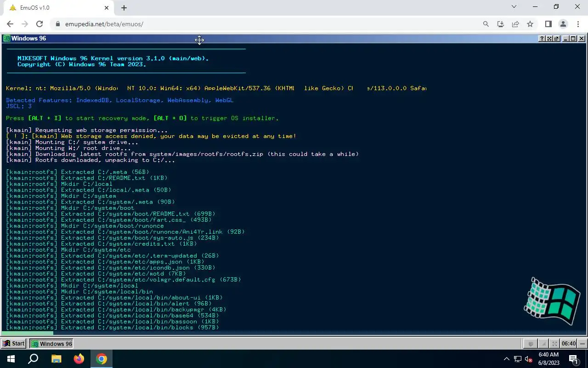This screenshot has width=588, height=368.
Task: Open the 6:40 AM date and time
Action: click(x=548, y=359)
